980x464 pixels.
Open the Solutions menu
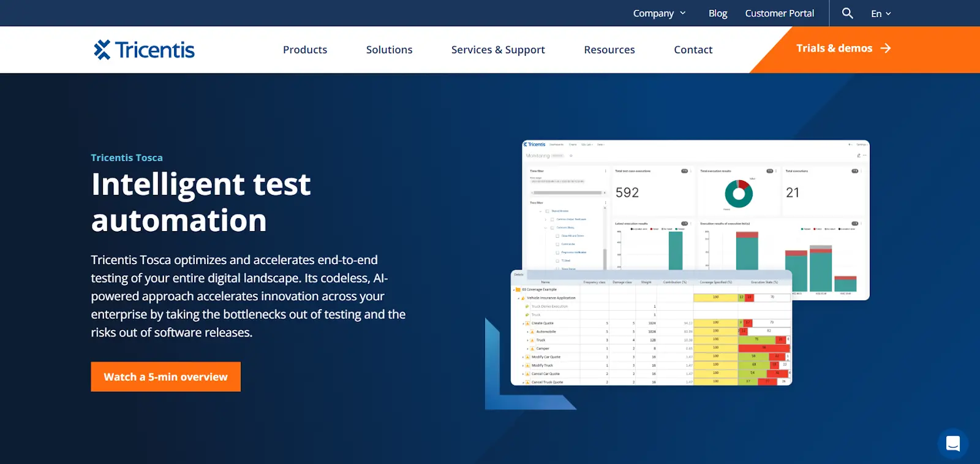point(390,50)
